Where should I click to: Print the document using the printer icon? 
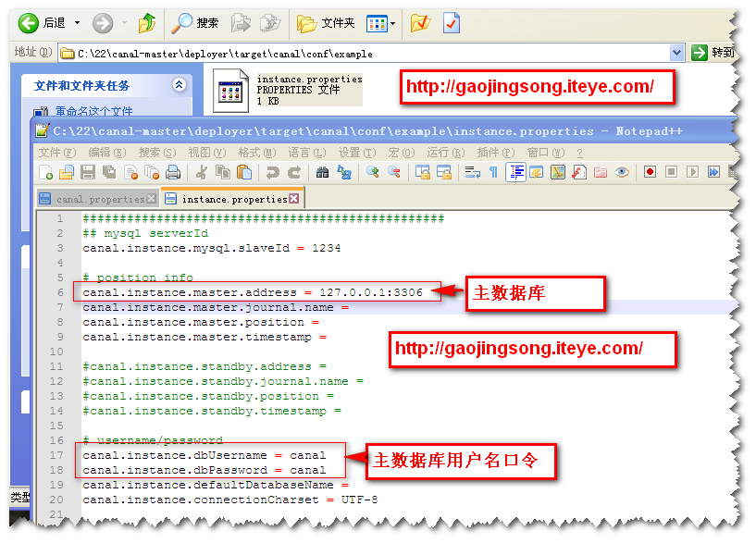tap(173, 172)
